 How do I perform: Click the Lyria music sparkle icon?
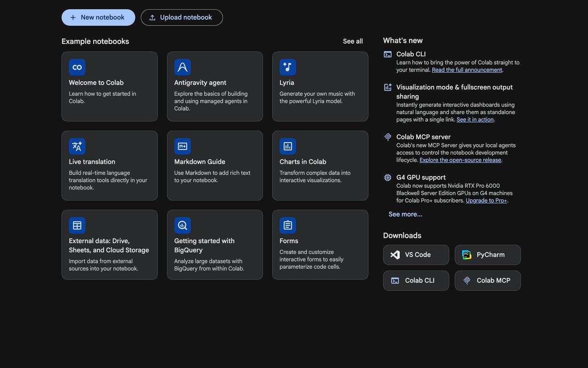coord(288,67)
